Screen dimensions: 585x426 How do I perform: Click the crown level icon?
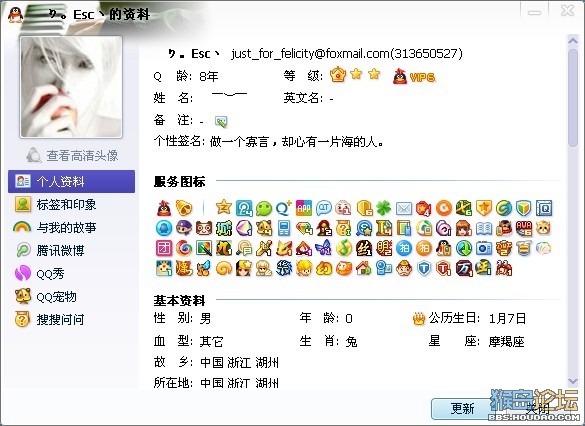point(338,75)
